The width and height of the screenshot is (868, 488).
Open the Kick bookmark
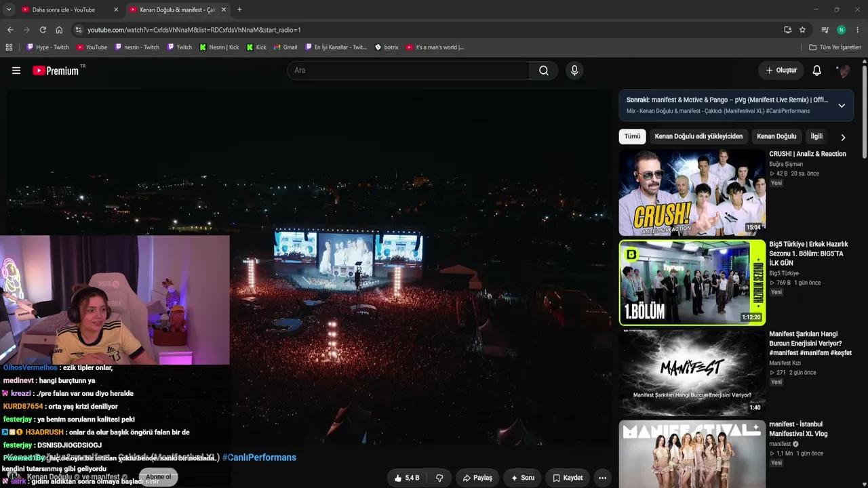point(256,47)
